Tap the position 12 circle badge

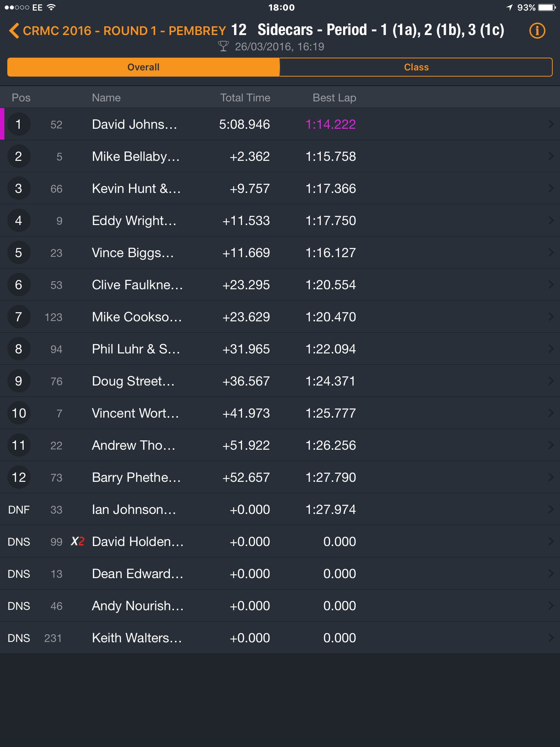coord(19,477)
